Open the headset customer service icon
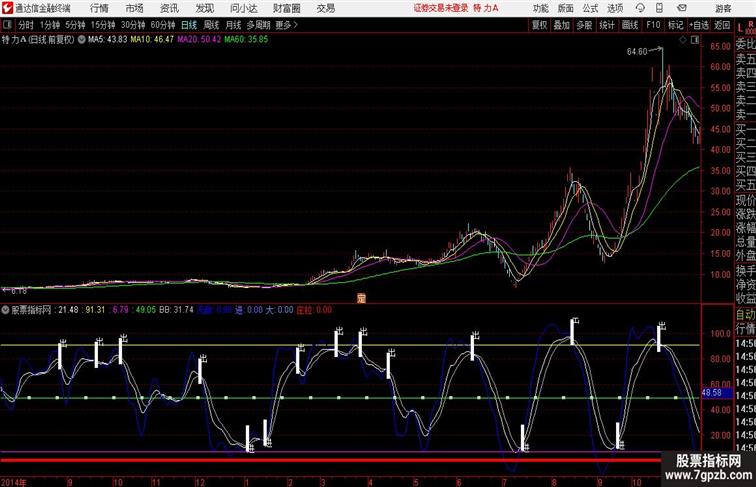The image size is (756, 487). tap(640, 8)
